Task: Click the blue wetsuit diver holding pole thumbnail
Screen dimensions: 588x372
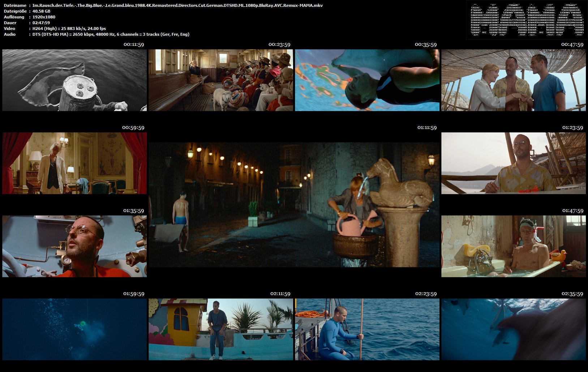Action: tap(367, 329)
